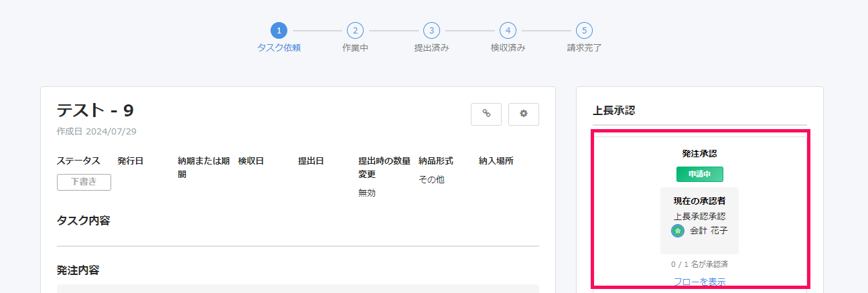
Task: Click the 検収日 column label
Action: [250, 161]
